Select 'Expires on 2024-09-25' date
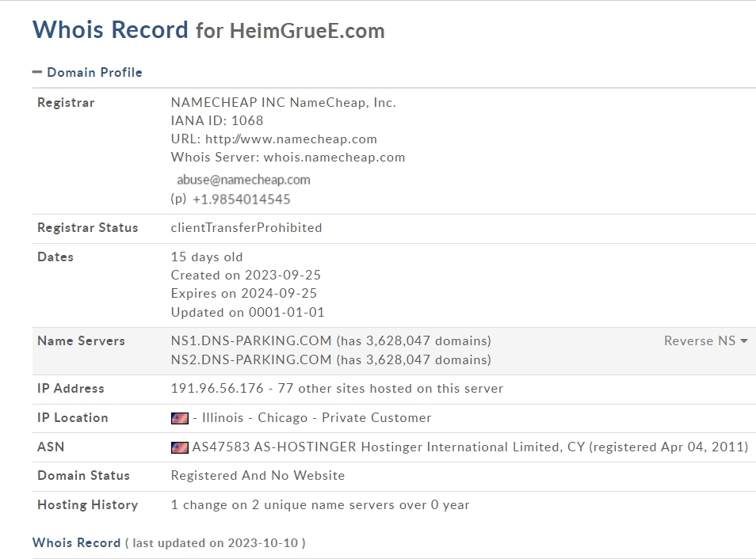The width and height of the screenshot is (756, 559). point(244,294)
